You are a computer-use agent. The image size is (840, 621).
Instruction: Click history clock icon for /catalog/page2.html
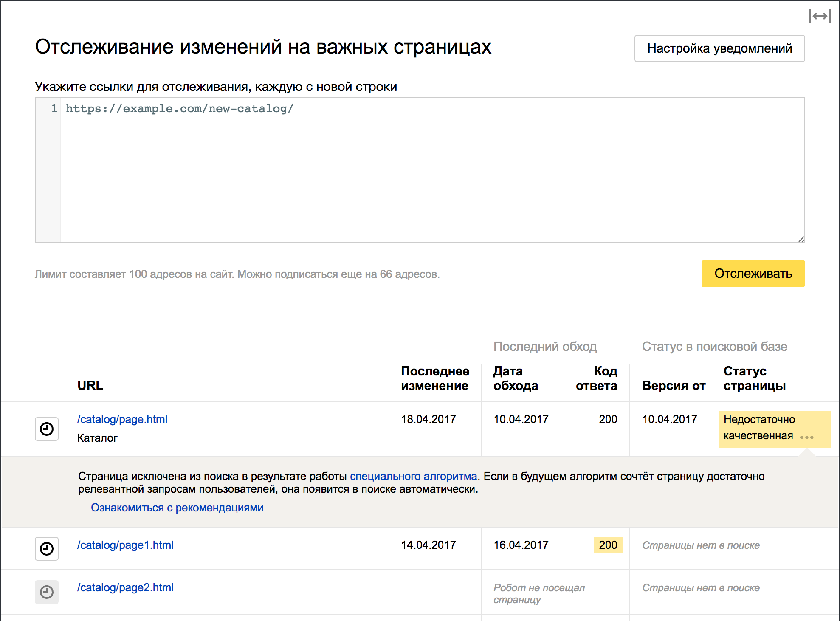pyautogui.click(x=47, y=592)
